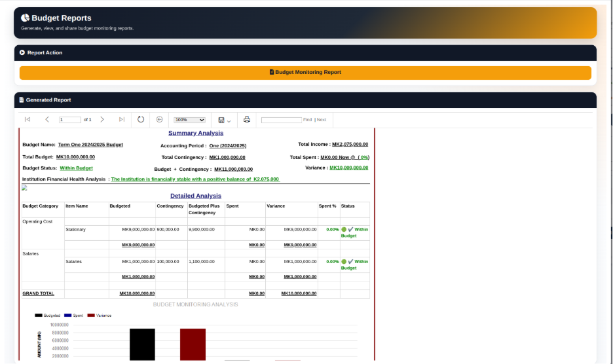Click budget name Term One 2024/2025 Budget
Image resolution: width=613 pixels, height=364 pixels.
(x=90, y=145)
